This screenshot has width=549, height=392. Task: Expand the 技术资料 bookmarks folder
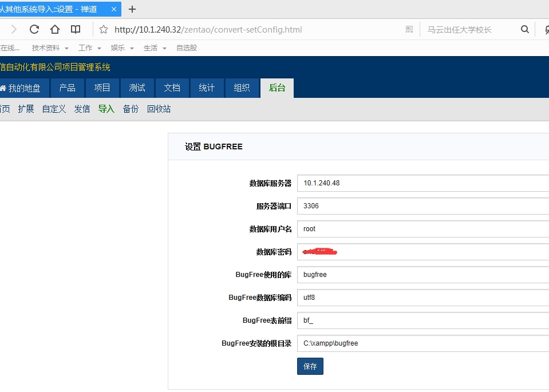(50, 48)
